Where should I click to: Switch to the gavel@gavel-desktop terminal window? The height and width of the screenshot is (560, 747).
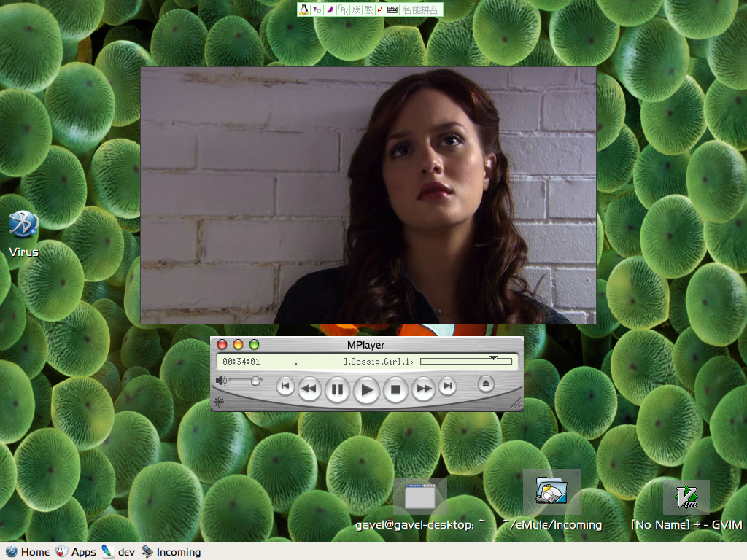[x=420, y=505]
